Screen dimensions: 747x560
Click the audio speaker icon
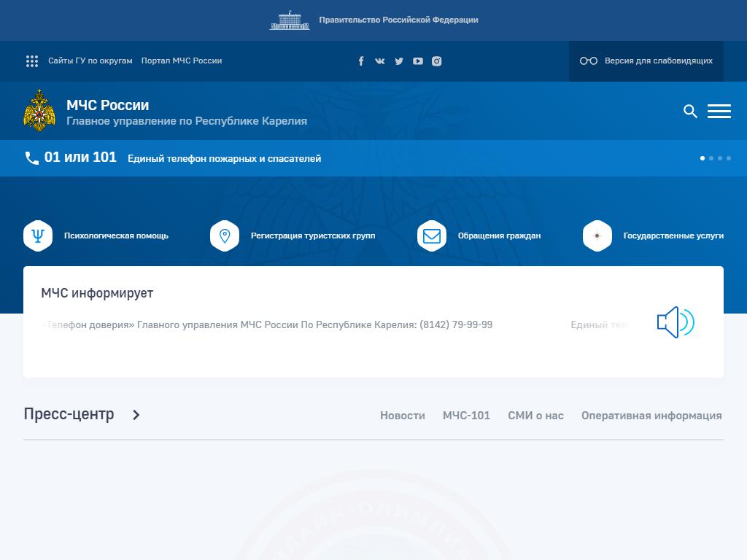(676, 322)
